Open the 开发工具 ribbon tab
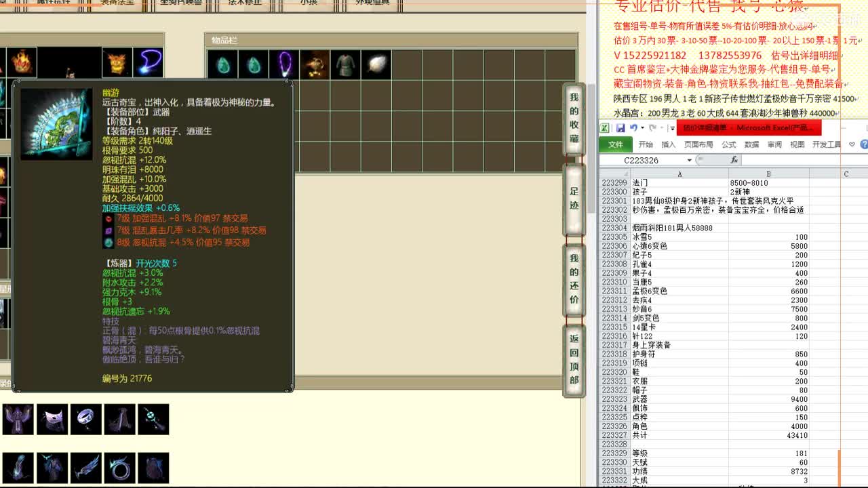 [826, 144]
